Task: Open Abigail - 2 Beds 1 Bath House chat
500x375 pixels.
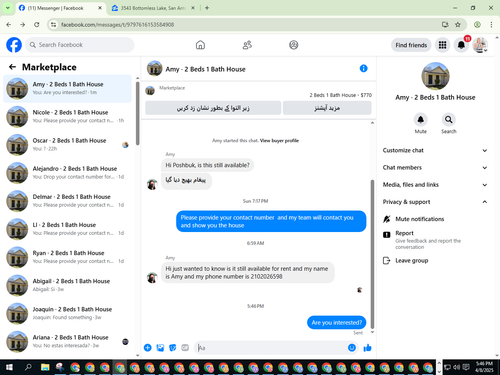Action: click(67, 285)
